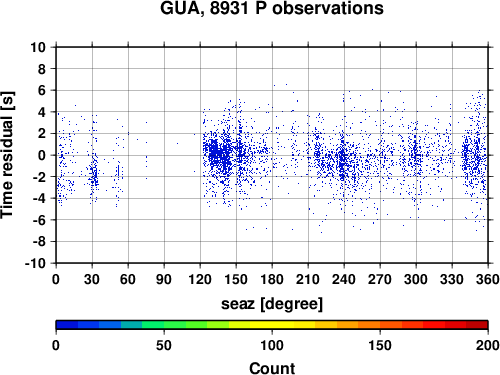Click the Time residual [s] axis label
500x375 pixels.
pyautogui.click(x=8, y=155)
